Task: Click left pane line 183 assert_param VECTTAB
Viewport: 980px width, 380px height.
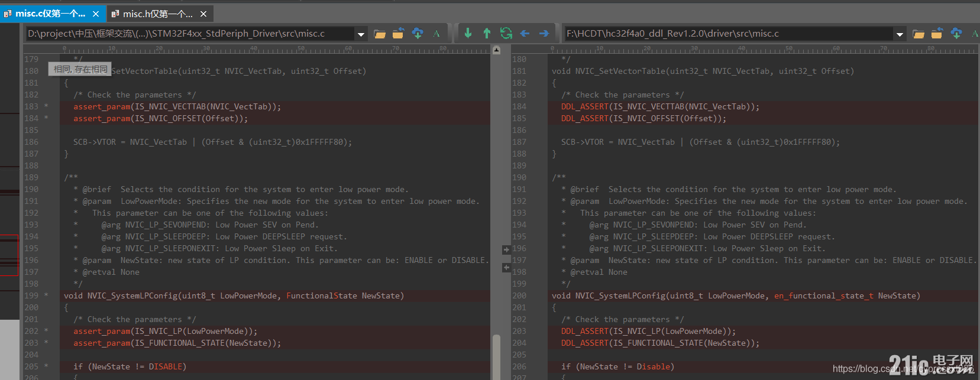Action: [x=177, y=106]
